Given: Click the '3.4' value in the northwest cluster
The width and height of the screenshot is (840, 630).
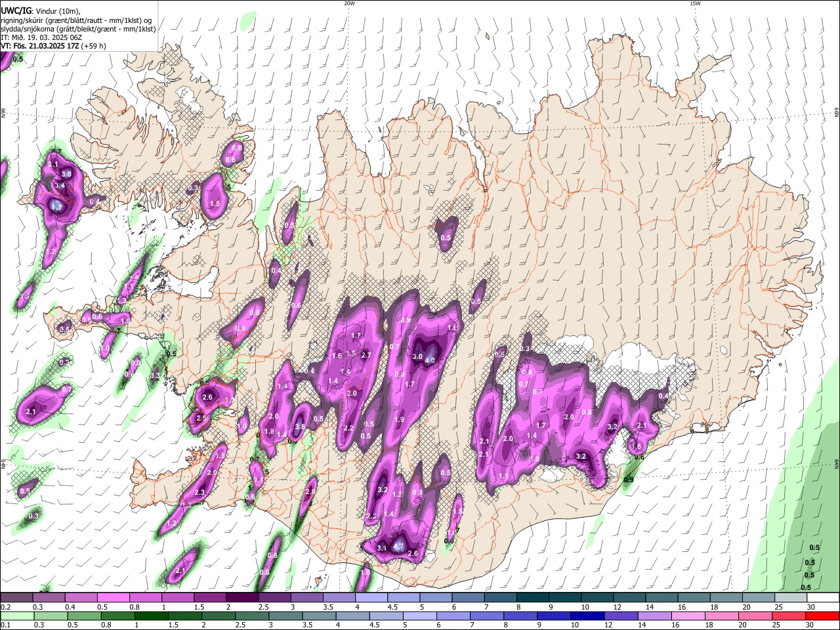Looking at the screenshot, I should [x=60, y=186].
